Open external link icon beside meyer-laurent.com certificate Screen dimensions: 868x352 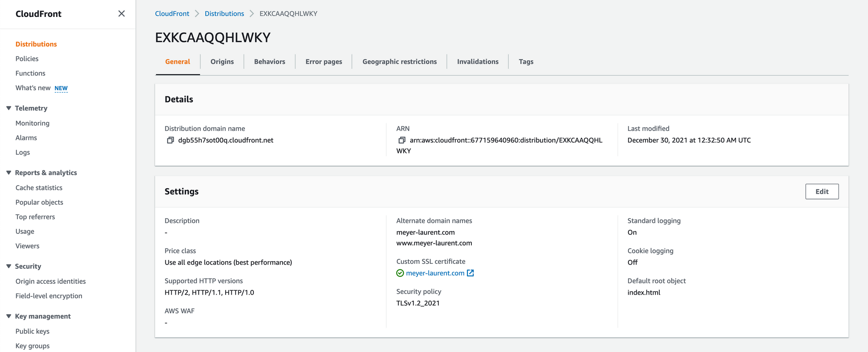[x=470, y=273]
